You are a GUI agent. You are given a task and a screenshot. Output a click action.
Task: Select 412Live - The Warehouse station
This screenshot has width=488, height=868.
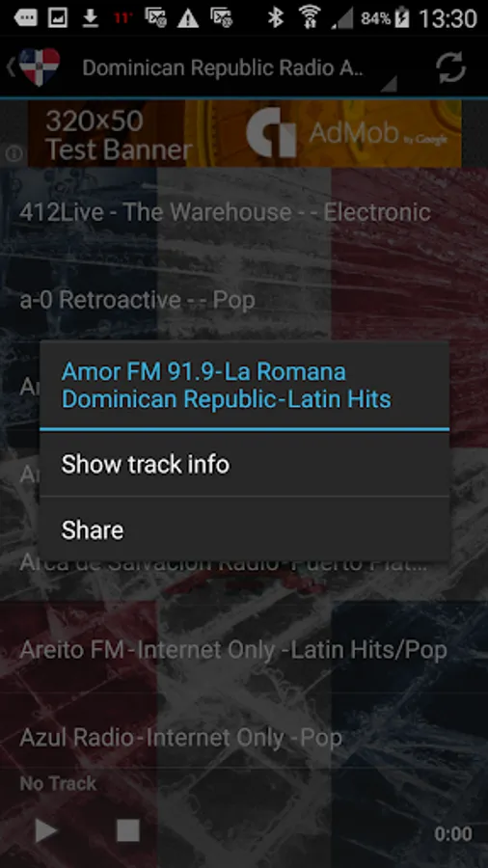(x=244, y=212)
